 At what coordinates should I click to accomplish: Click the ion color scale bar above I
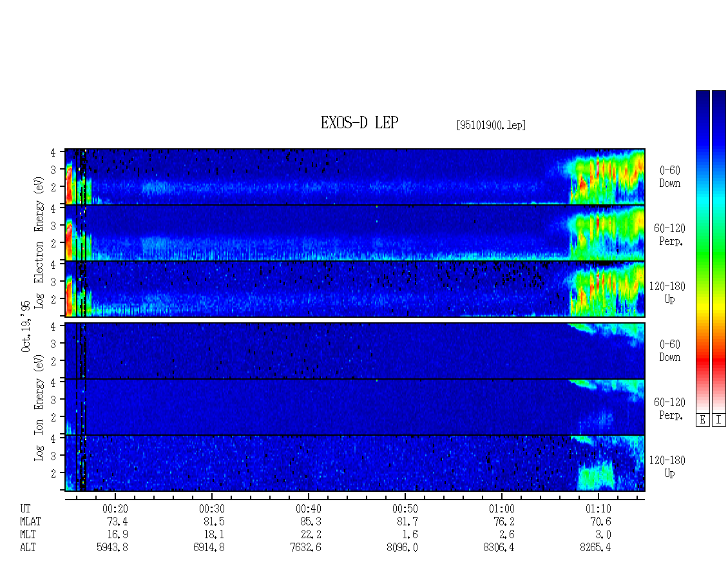click(x=719, y=251)
